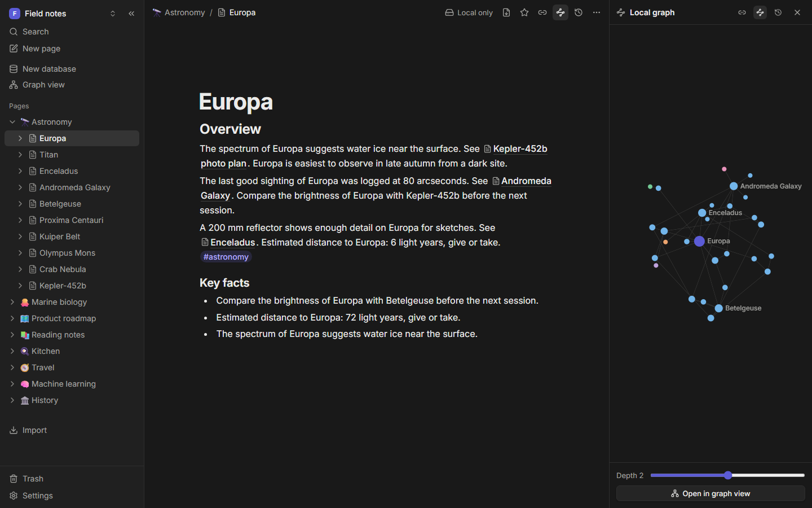Screen dimensions: 812x508
Task: Click the link icon in the page header
Action: pyautogui.click(x=542, y=12)
